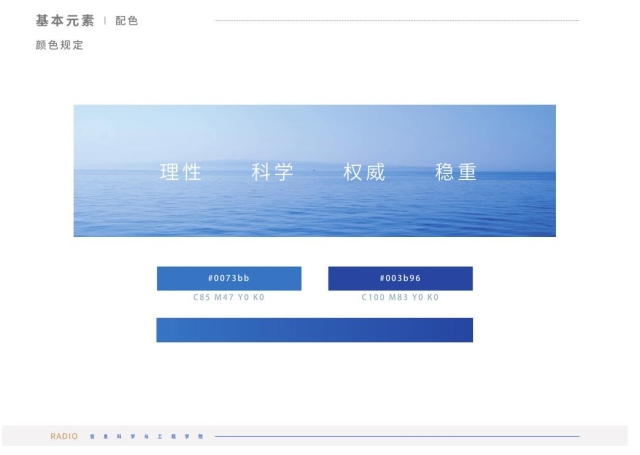
Task: Select the word 理性 on the banner
Action: click(181, 172)
